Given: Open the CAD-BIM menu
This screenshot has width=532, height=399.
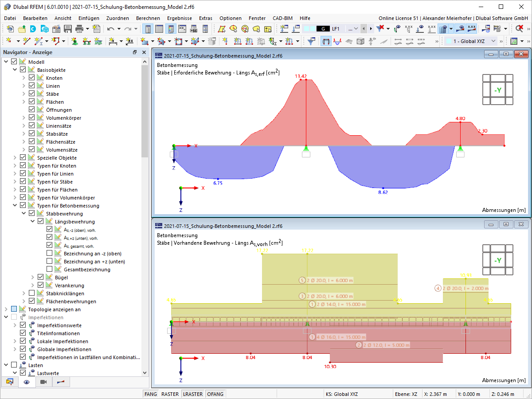Looking at the screenshot, I should [282, 18].
